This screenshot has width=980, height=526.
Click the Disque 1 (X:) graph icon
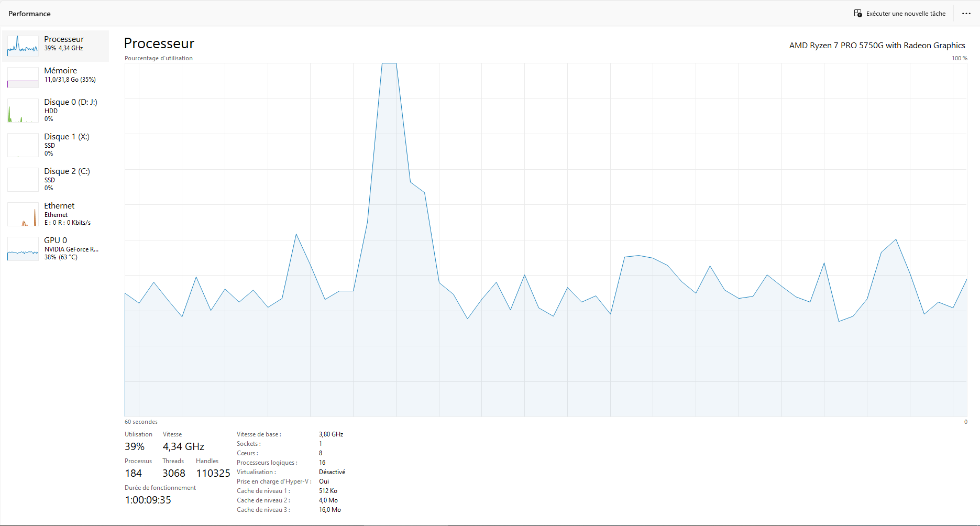coord(23,145)
